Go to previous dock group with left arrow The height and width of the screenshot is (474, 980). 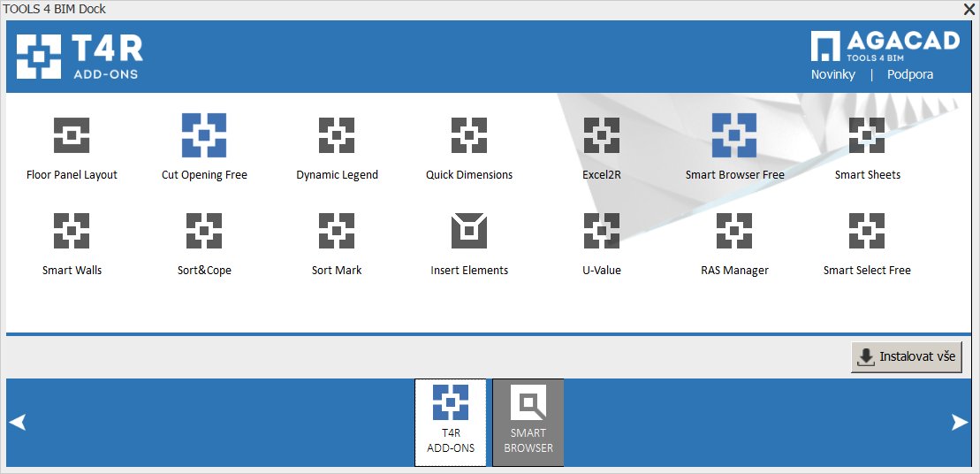pyautogui.click(x=18, y=422)
